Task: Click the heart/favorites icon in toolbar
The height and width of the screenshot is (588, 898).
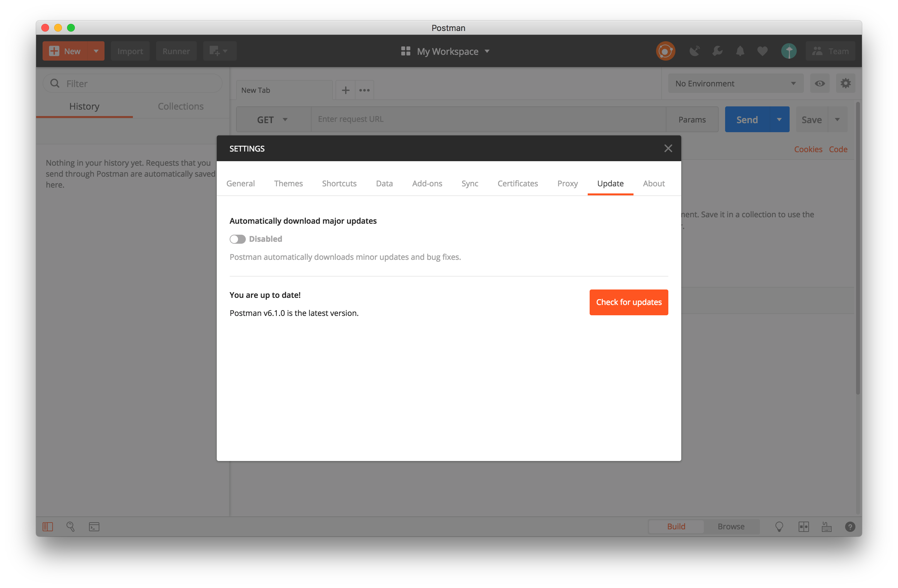Action: 763,51
